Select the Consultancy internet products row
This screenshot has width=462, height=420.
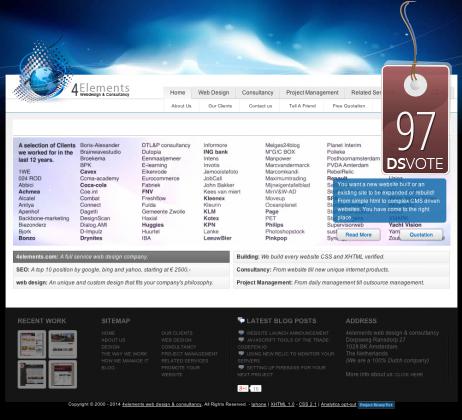(x=341, y=270)
